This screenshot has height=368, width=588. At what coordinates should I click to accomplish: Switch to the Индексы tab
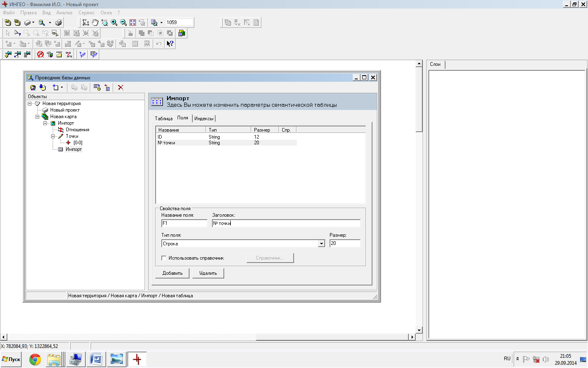[x=204, y=119]
